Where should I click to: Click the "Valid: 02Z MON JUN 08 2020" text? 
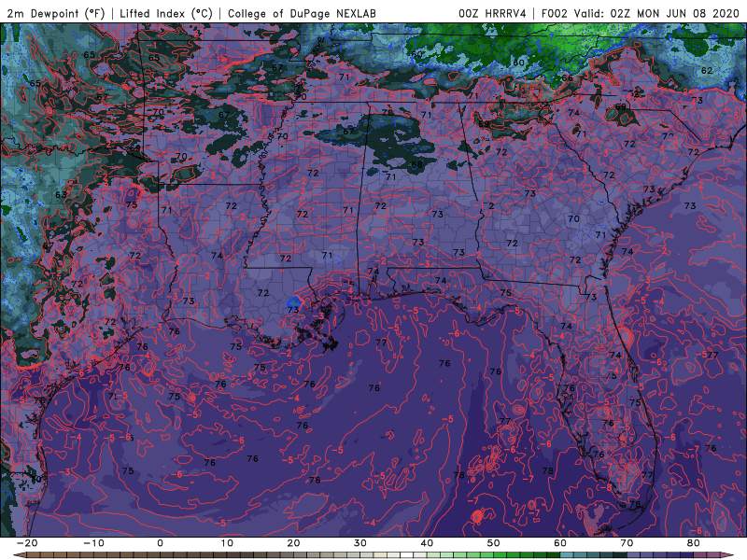(x=656, y=13)
